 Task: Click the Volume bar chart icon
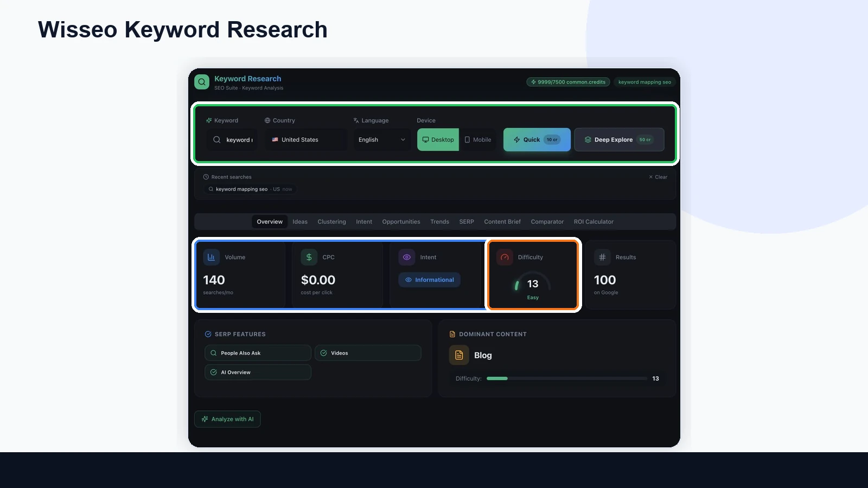211,257
